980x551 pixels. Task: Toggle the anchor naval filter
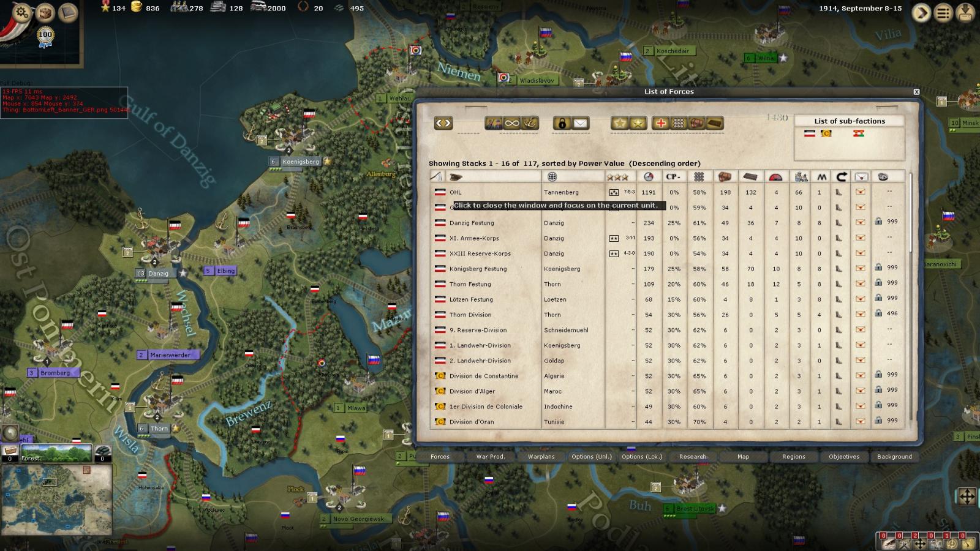(529, 123)
